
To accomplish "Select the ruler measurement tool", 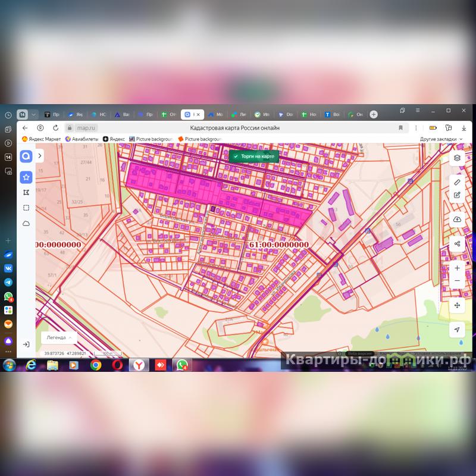I will (457, 182).
